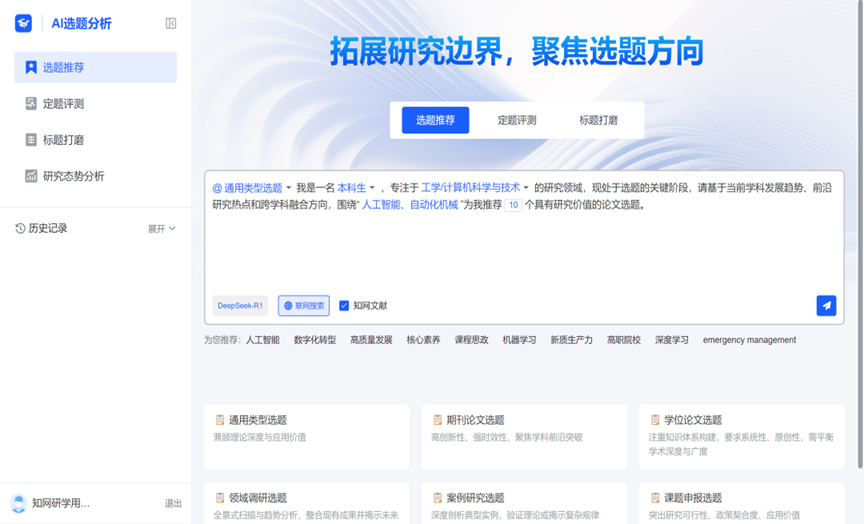Expand the 历史记录 section

(x=161, y=229)
